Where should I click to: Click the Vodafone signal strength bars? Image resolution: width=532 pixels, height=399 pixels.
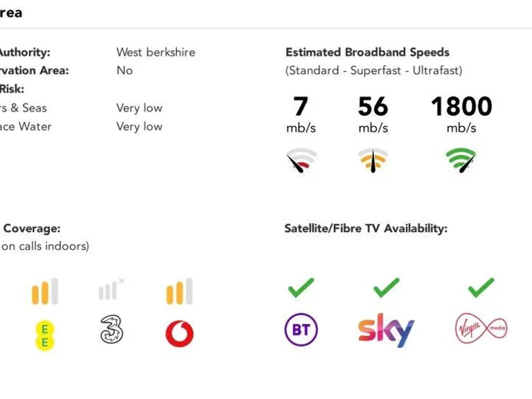click(x=179, y=292)
